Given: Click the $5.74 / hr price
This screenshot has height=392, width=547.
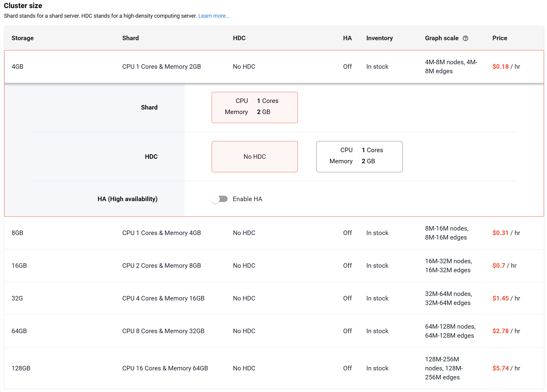Looking at the screenshot, I should (x=506, y=368).
